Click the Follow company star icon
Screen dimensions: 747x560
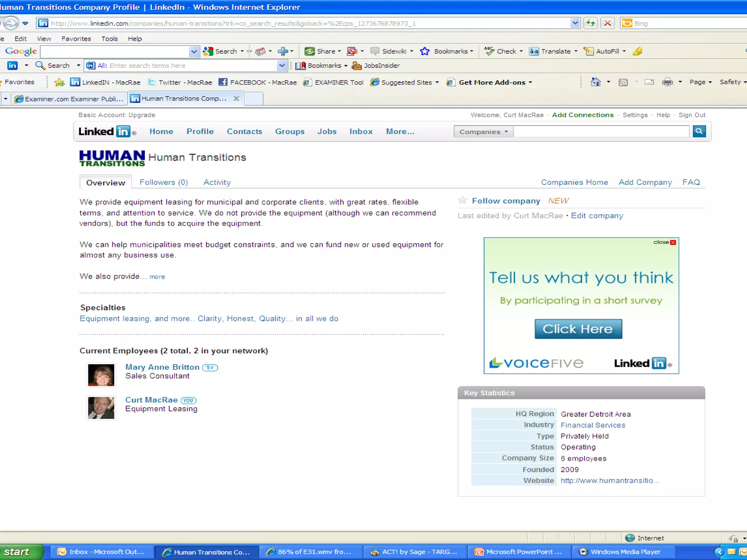tap(462, 200)
